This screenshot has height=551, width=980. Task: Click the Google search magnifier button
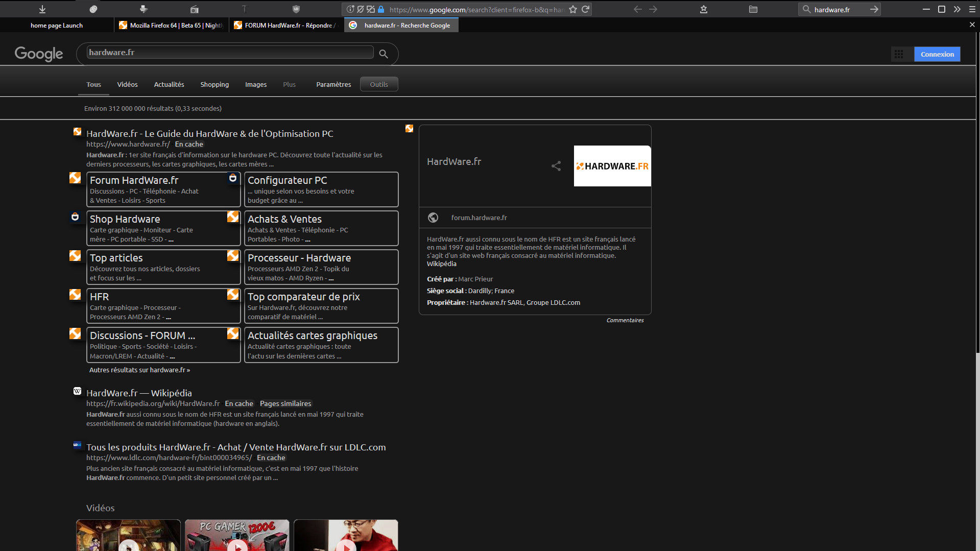point(384,54)
